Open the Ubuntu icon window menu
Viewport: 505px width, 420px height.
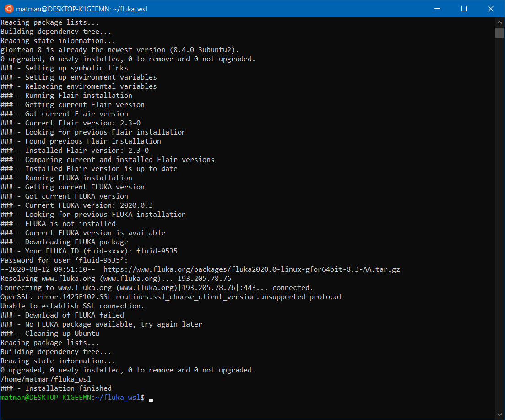9,9
